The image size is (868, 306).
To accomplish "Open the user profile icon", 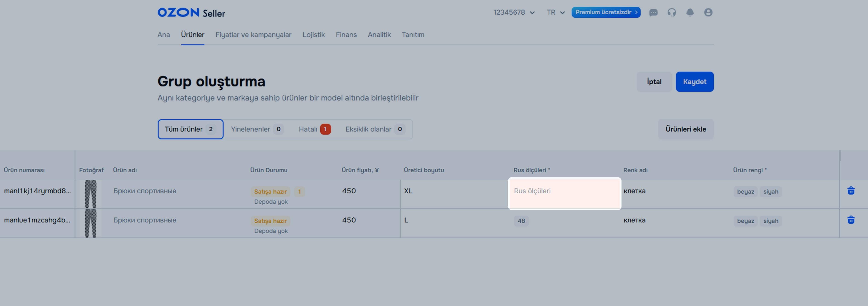I will tap(708, 13).
